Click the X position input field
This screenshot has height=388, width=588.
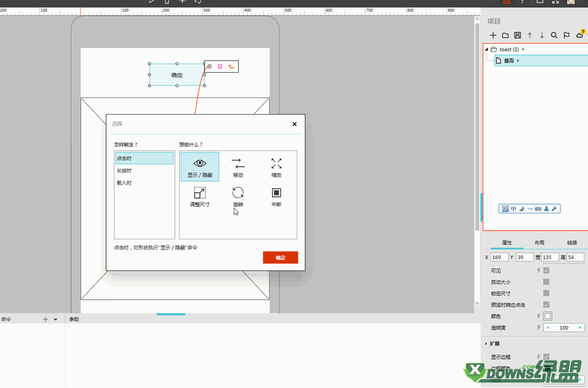coord(500,257)
